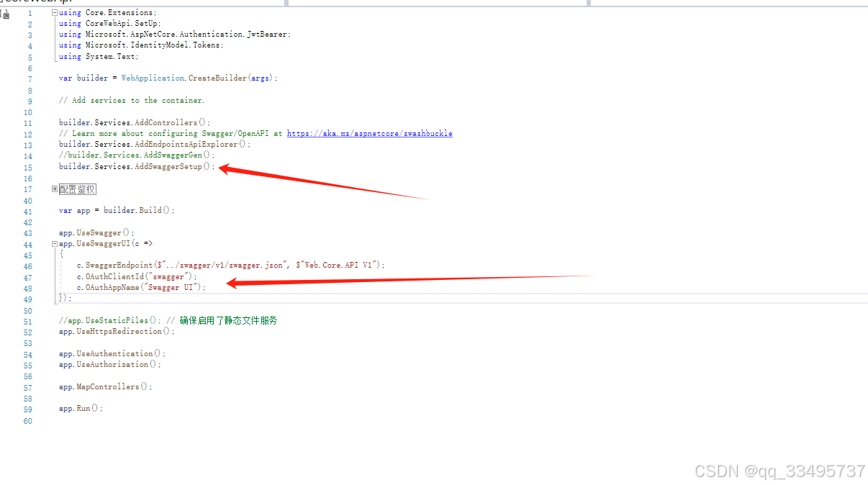This screenshot has height=485, width=868.
Task: Click line number 44
Action: 27,243
